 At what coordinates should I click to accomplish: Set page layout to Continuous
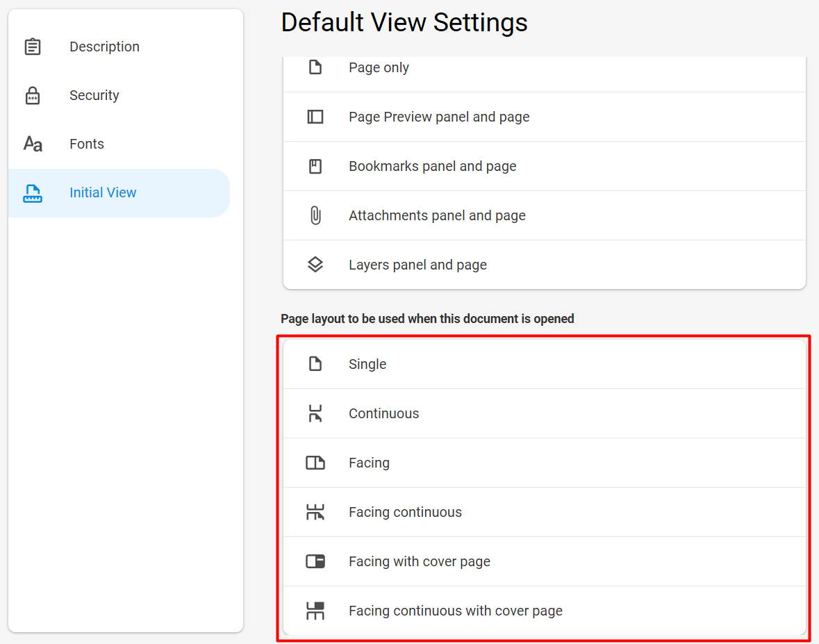point(544,413)
